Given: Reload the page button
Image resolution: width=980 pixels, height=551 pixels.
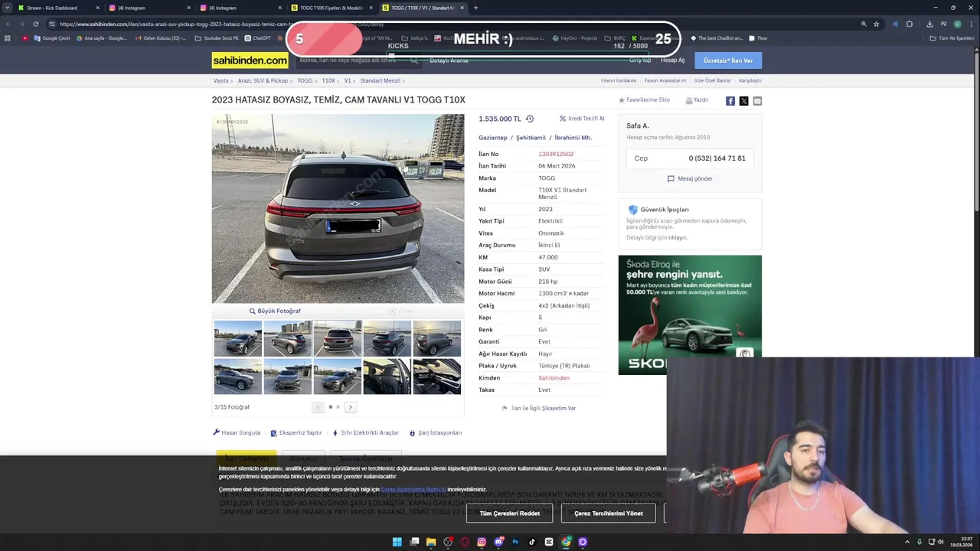Looking at the screenshot, I should (35, 24).
